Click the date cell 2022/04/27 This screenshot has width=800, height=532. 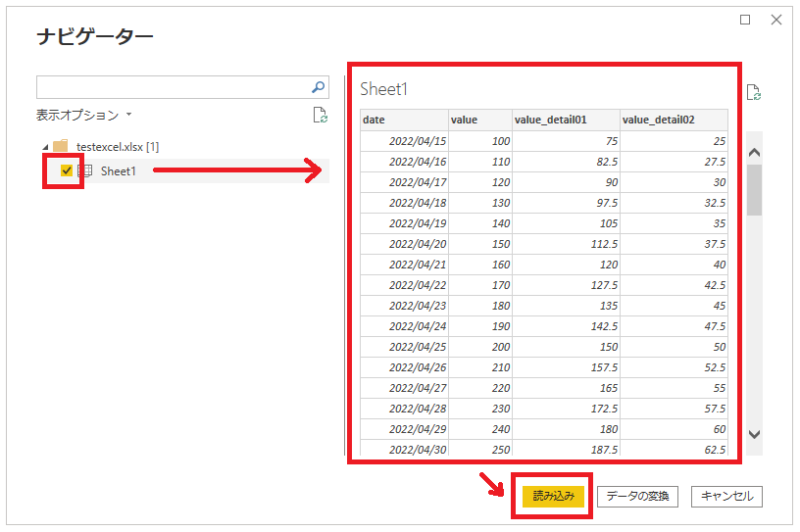(x=404, y=388)
